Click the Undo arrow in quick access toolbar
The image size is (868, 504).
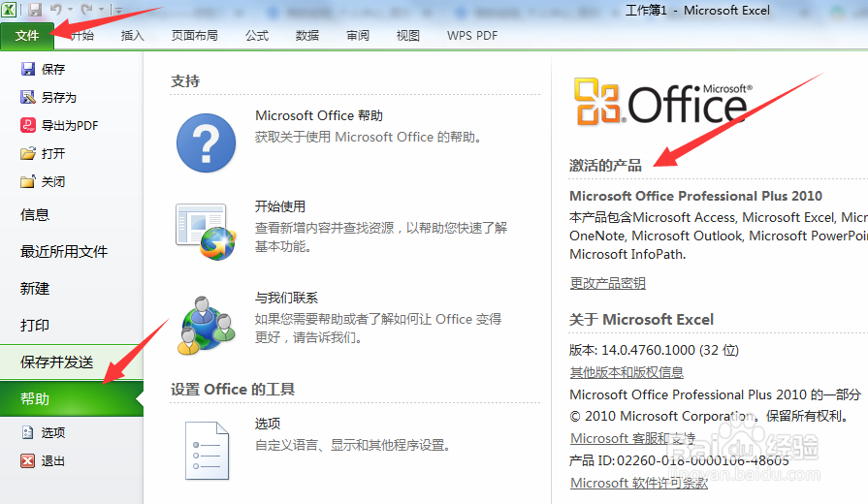coord(56,10)
